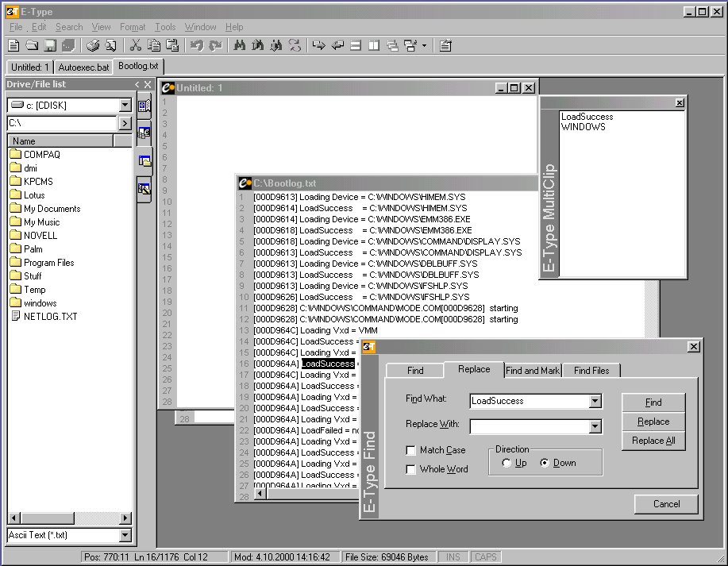Open the Program Files folder

point(48,263)
